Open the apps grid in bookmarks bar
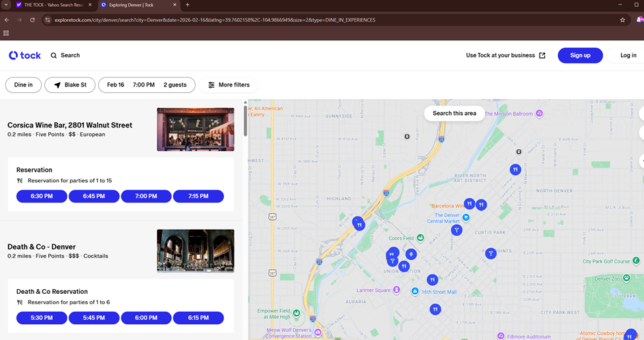 tap(6, 33)
